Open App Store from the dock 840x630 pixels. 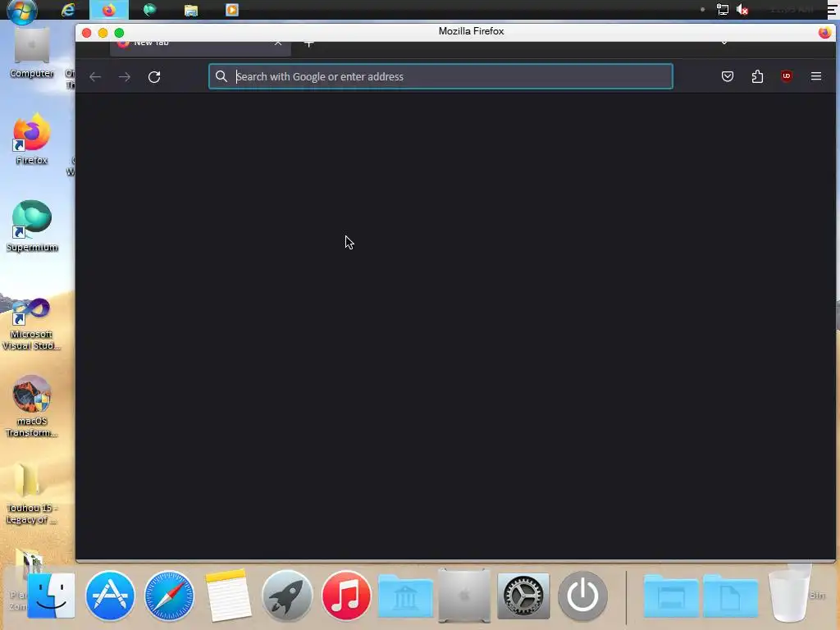[110, 596]
